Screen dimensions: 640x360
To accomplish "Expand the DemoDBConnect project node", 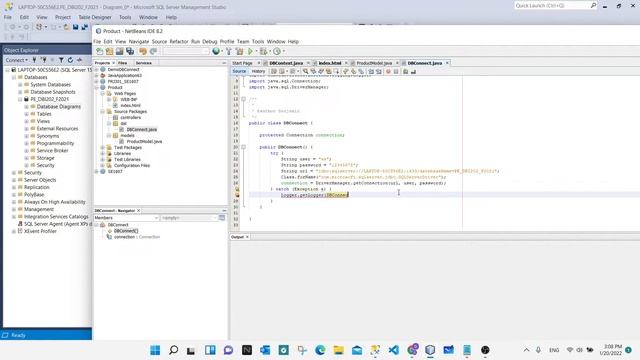I will click(97, 69).
